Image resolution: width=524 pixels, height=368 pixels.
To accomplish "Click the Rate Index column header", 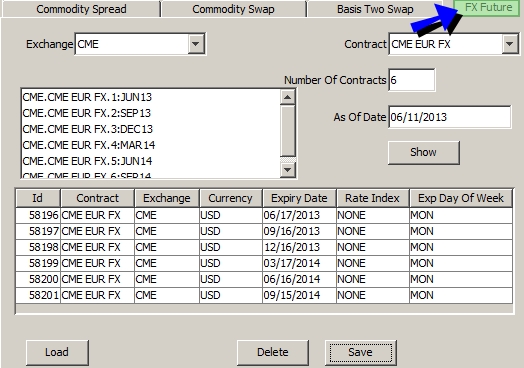I will point(373,198).
